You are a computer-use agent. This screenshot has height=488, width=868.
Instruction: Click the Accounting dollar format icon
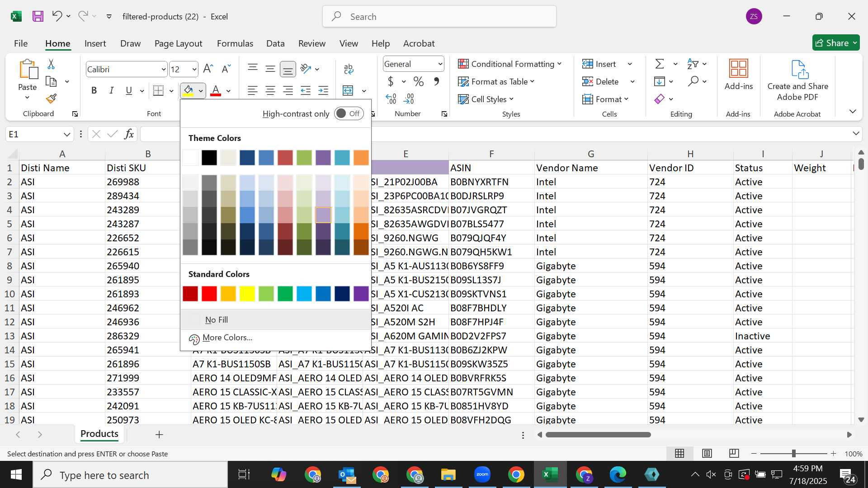[391, 81]
